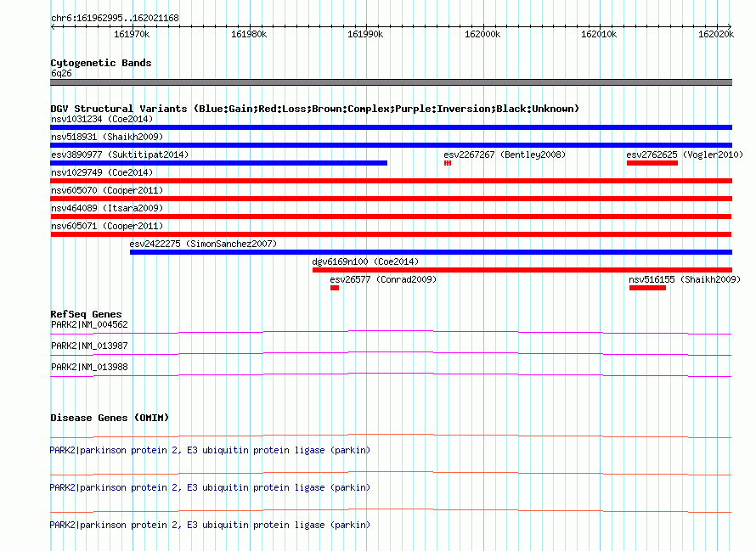Click the red bar for nsv605071
The image size is (756, 551).
tap(391, 234)
